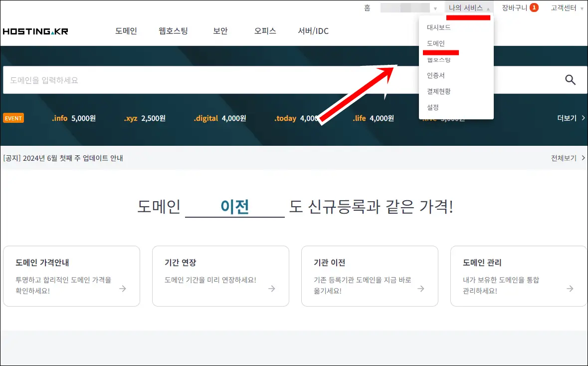This screenshot has width=588, height=366.
Task: Select 설정 from the services dropdown
Action: click(x=433, y=107)
